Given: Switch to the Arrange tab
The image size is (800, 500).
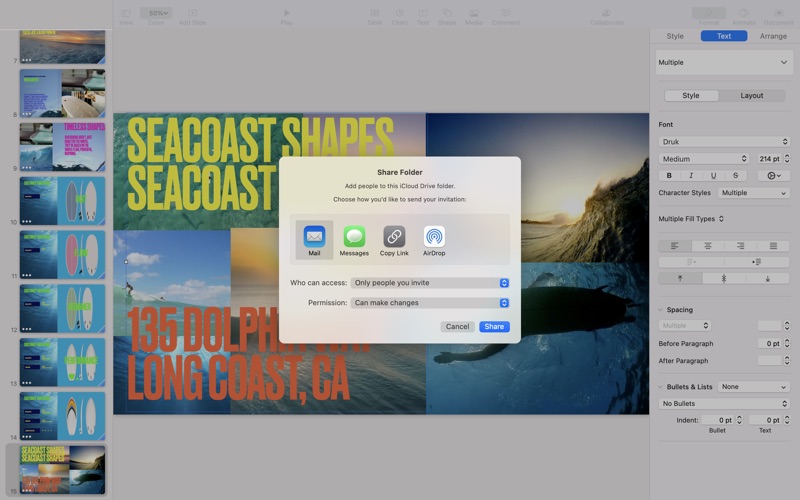Looking at the screenshot, I should click(x=773, y=36).
